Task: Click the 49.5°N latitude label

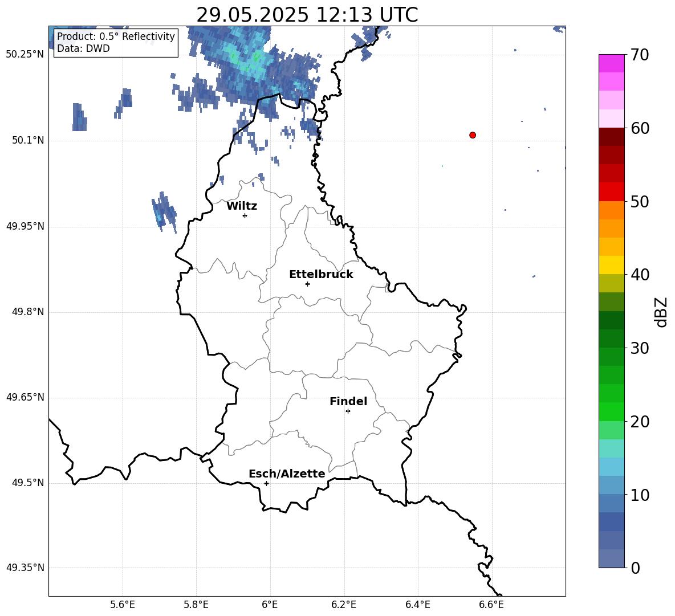Action: (28, 483)
